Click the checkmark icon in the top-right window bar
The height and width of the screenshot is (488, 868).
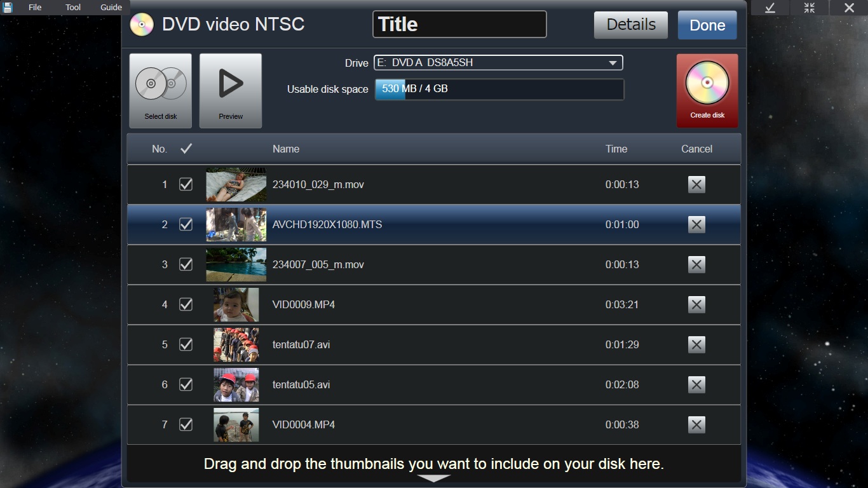[x=770, y=8]
